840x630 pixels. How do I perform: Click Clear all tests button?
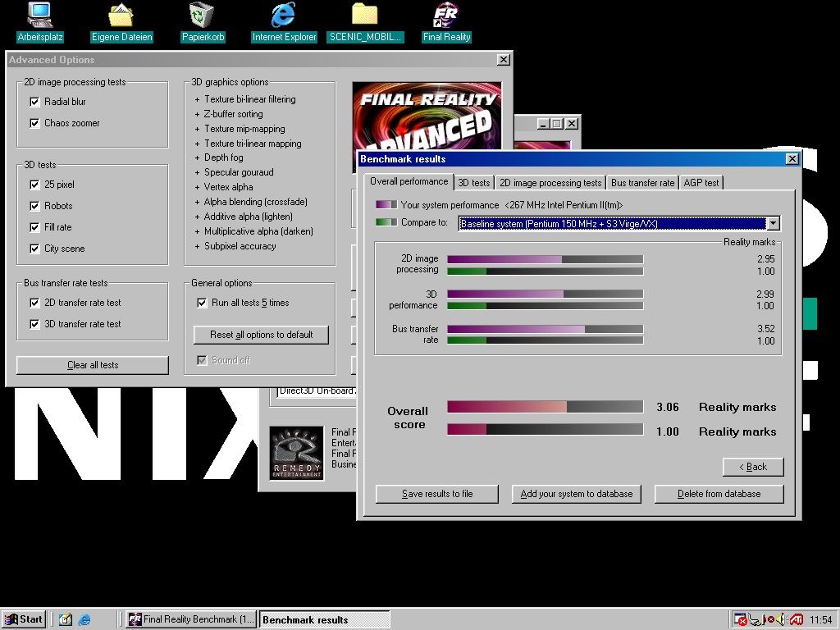(93, 365)
